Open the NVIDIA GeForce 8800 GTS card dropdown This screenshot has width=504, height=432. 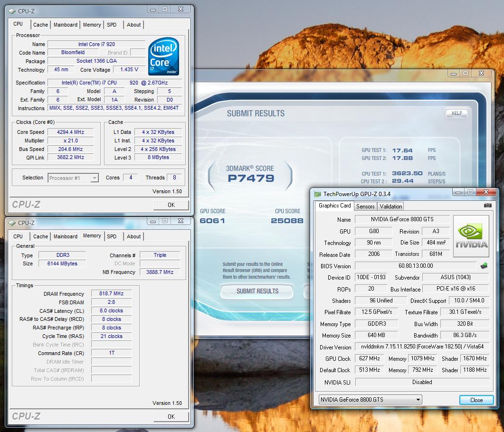[x=418, y=400]
